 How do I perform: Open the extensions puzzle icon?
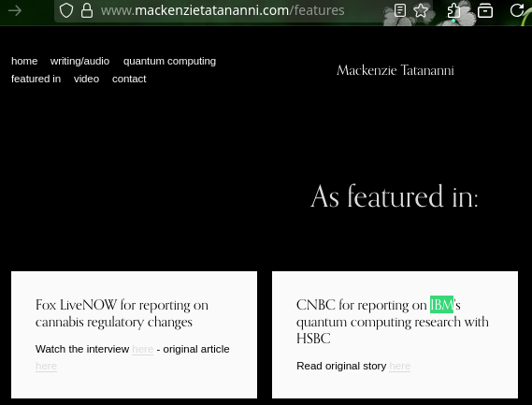pos(453,11)
